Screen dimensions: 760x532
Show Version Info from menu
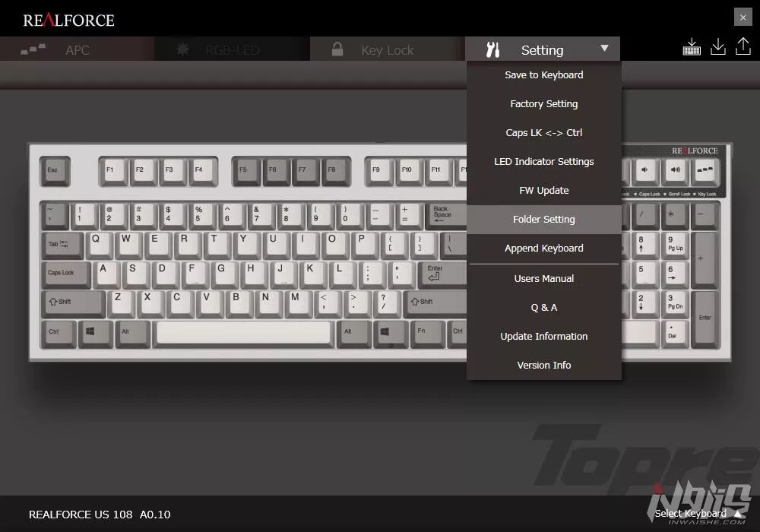(544, 366)
